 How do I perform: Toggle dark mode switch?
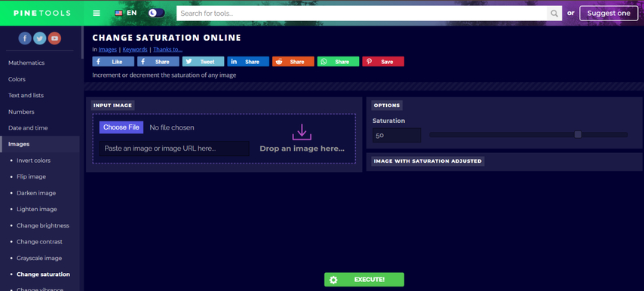[x=157, y=13]
